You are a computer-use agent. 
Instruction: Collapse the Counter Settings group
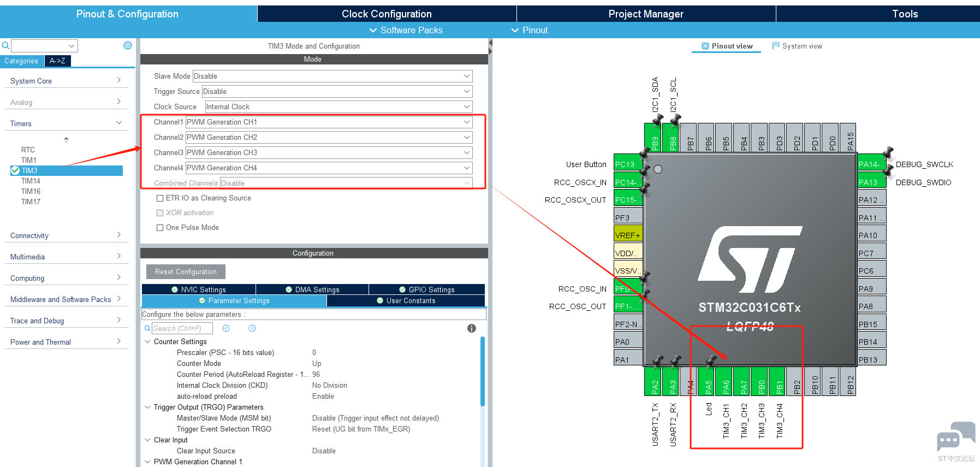click(x=147, y=342)
